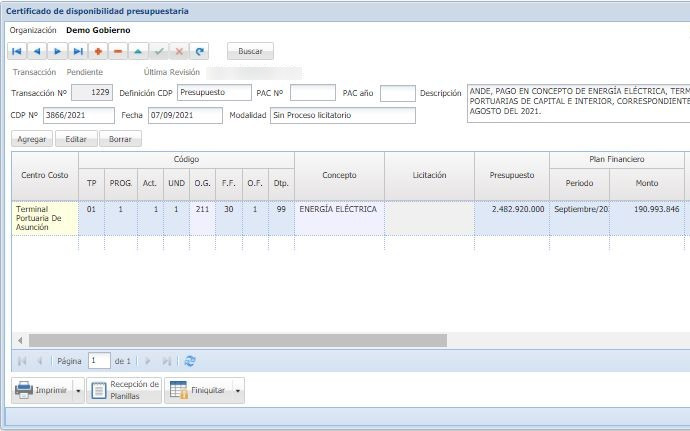The width and height of the screenshot is (690, 431).
Task: Cancel changes with red X icon
Action: click(179, 52)
